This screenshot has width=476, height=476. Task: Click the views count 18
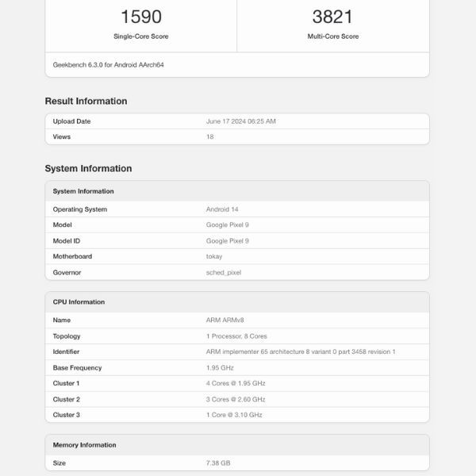(x=209, y=136)
